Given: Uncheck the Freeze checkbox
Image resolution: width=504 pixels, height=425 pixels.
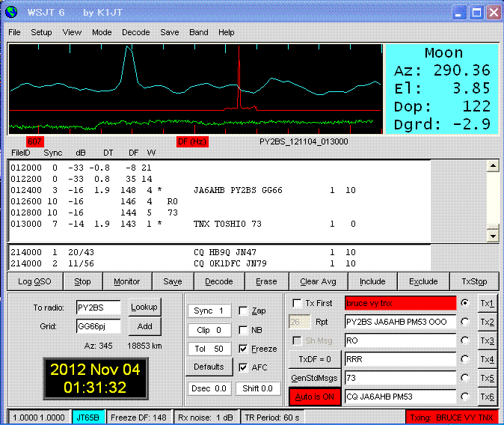Looking at the screenshot, I should tap(243, 349).
